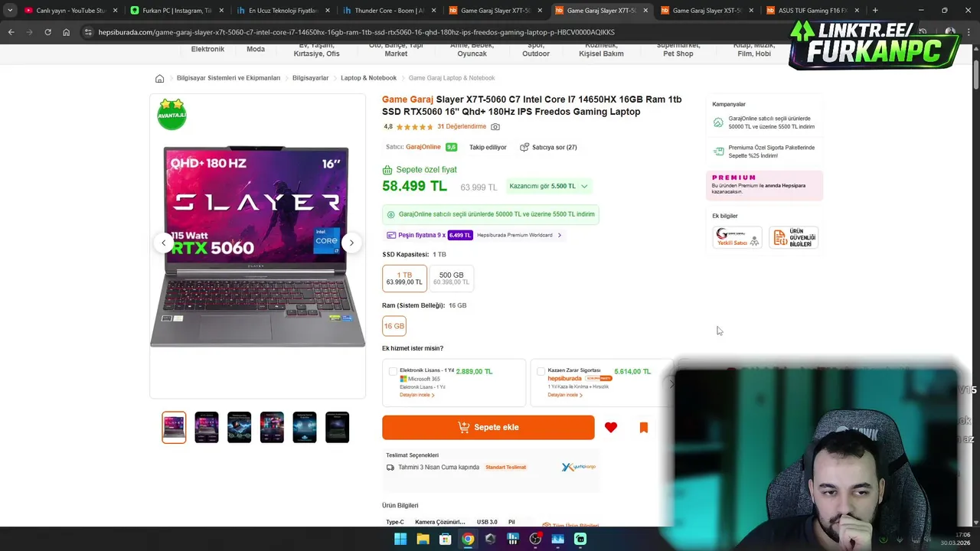Show previous product image arrow

click(163, 243)
